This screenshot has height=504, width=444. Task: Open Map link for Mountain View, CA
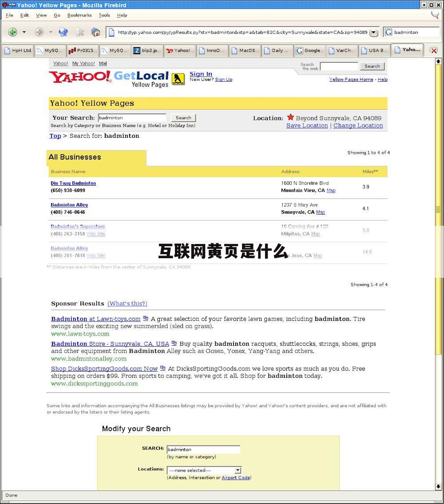tap(331, 191)
